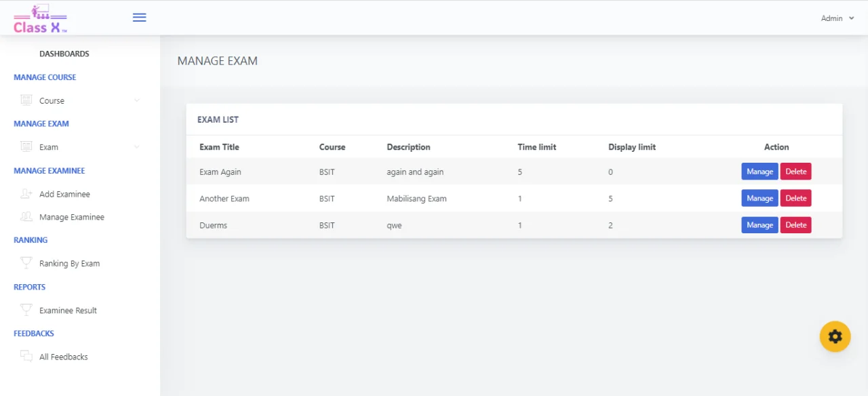Click display limit 2 of Duerms

(x=610, y=225)
